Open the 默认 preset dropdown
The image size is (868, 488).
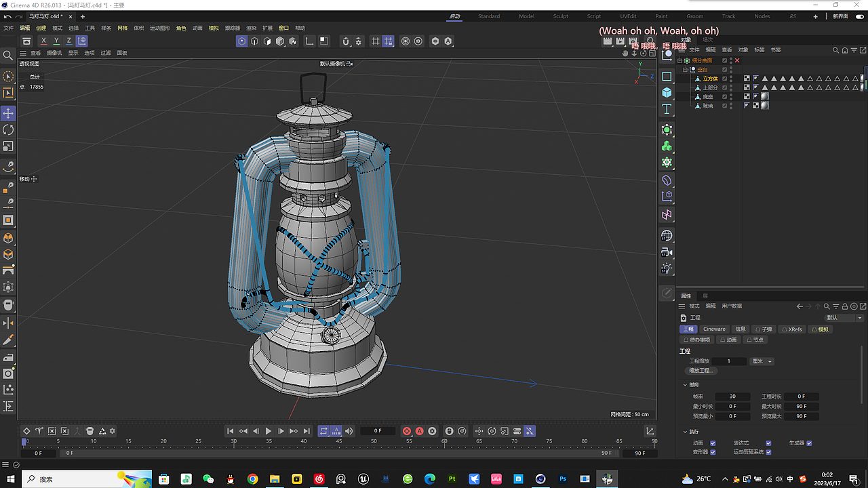tap(844, 318)
